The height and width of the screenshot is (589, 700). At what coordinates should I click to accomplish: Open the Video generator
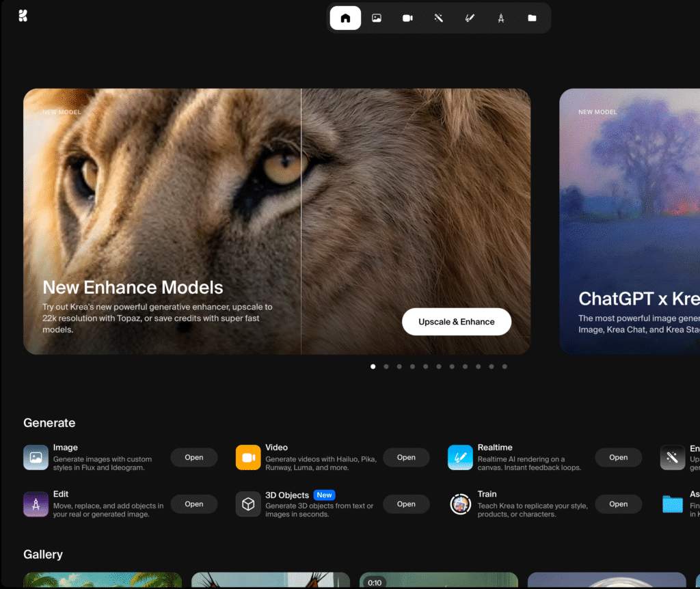click(x=406, y=457)
